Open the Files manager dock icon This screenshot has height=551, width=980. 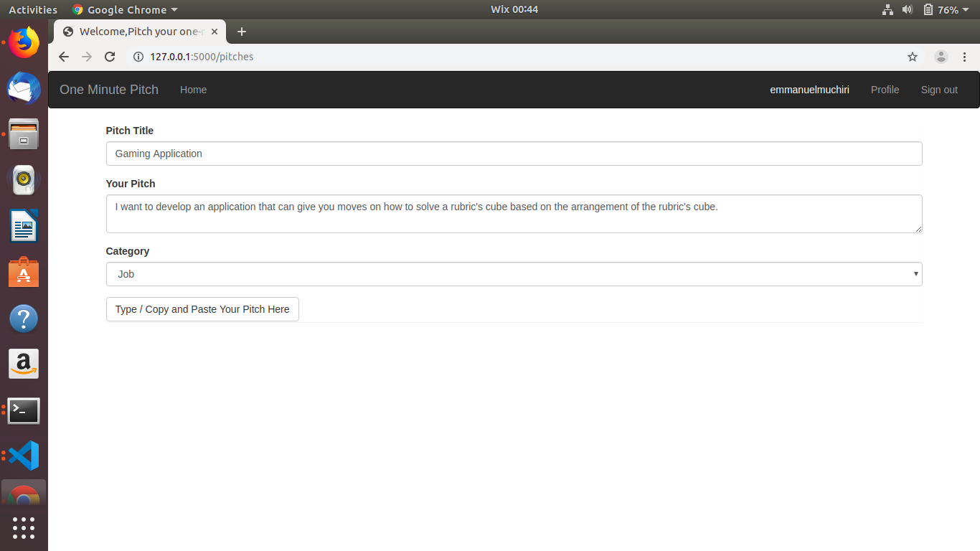click(x=24, y=134)
